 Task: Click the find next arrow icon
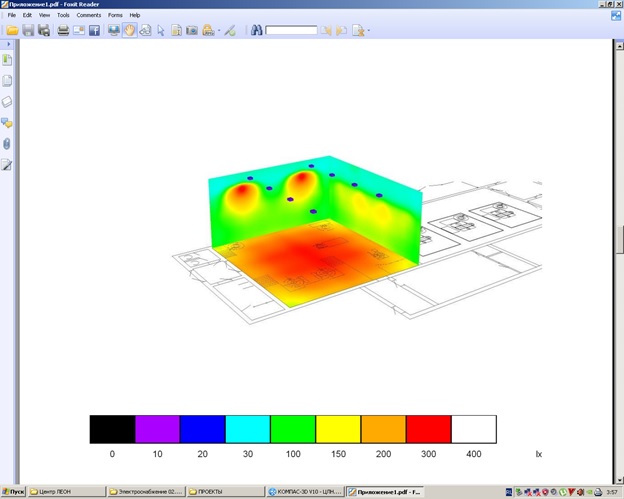click(341, 31)
